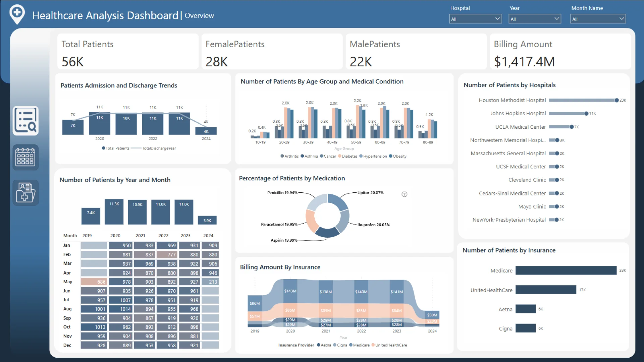The image size is (644, 362).
Task: Expand the Hospital filter dropdown
Action: tap(475, 19)
